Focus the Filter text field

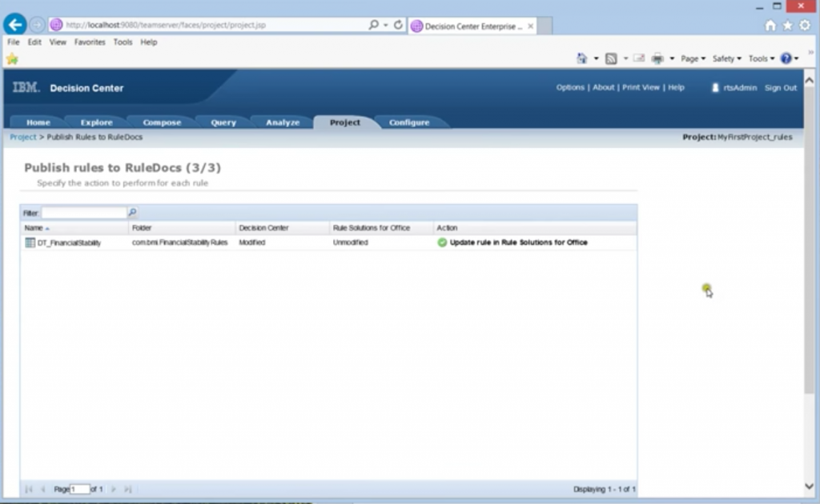click(x=83, y=213)
